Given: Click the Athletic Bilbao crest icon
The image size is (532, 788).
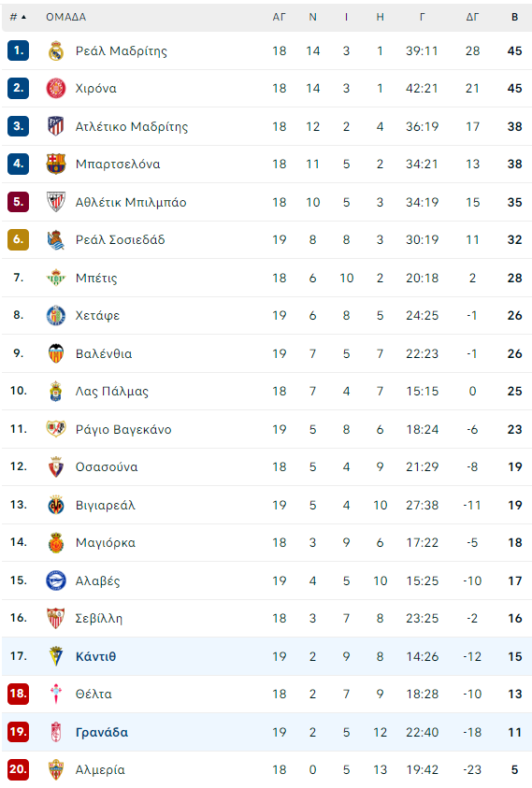Looking at the screenshot, I should pos(56,202).
